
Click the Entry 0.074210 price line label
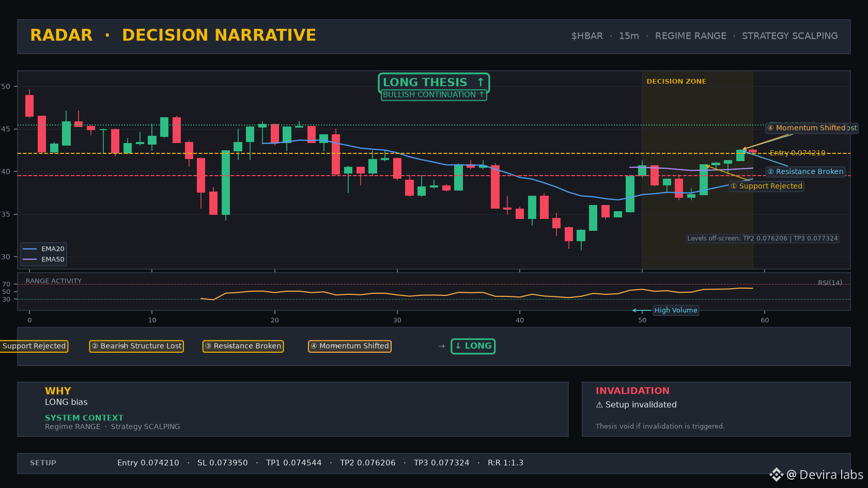point(797,153)
